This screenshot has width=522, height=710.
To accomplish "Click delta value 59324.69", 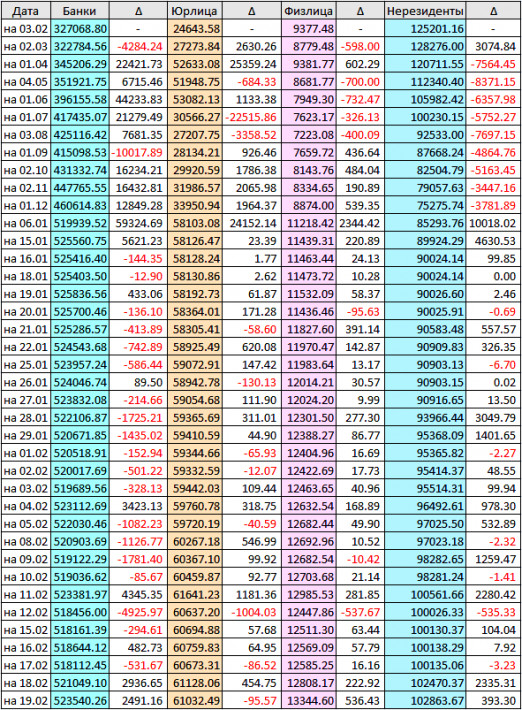I will coord(139,223).
